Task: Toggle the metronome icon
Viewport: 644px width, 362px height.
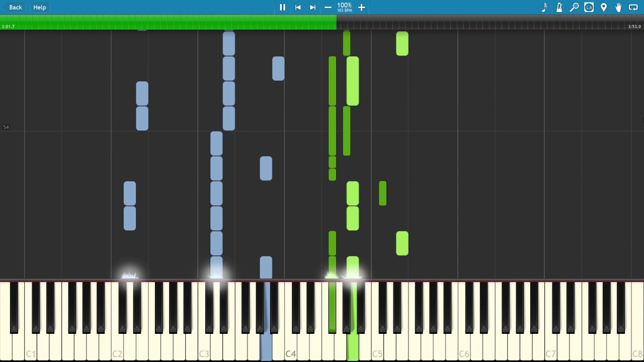Action: 559,7
